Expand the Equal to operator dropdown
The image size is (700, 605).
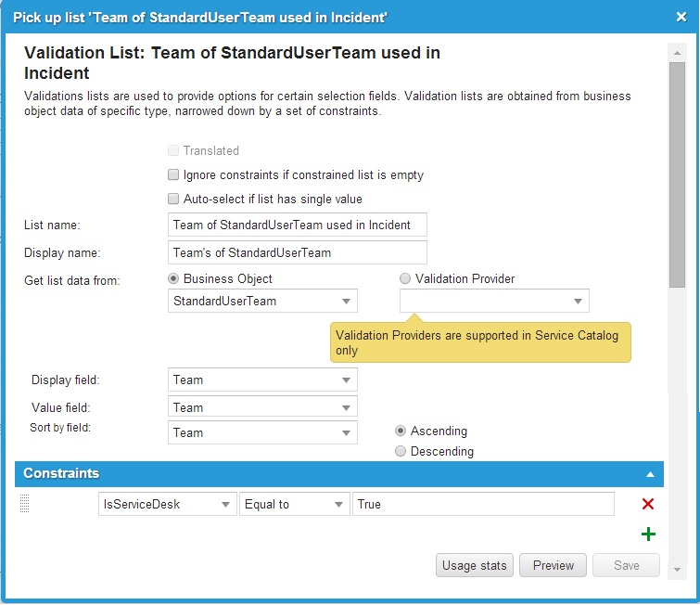click(x=295, y=504)
